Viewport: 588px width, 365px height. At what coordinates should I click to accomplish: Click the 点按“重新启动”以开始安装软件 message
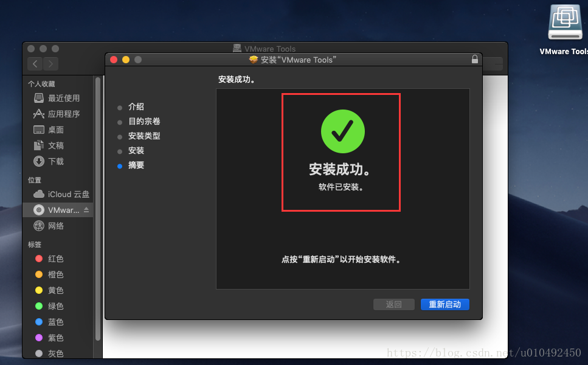click(x=341, y=259)
